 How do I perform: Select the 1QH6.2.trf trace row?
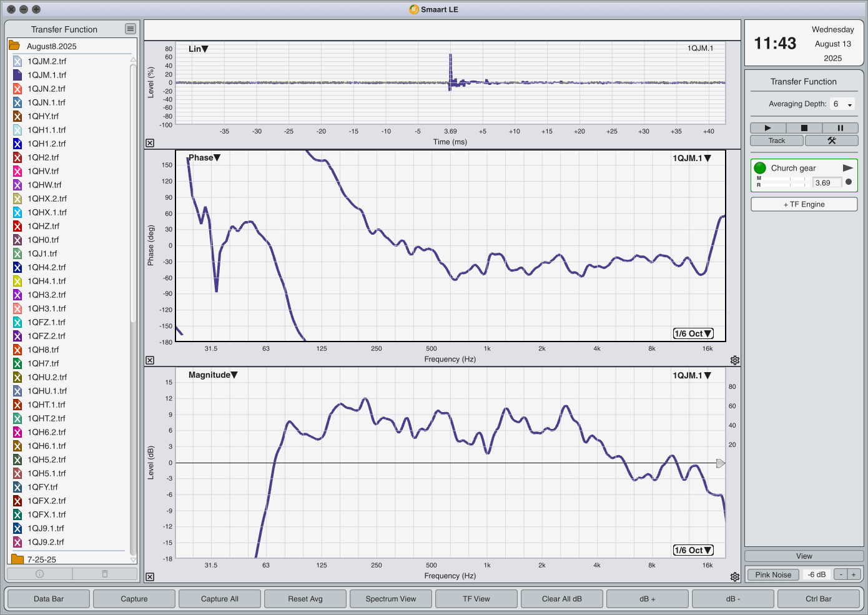point(70,432)
